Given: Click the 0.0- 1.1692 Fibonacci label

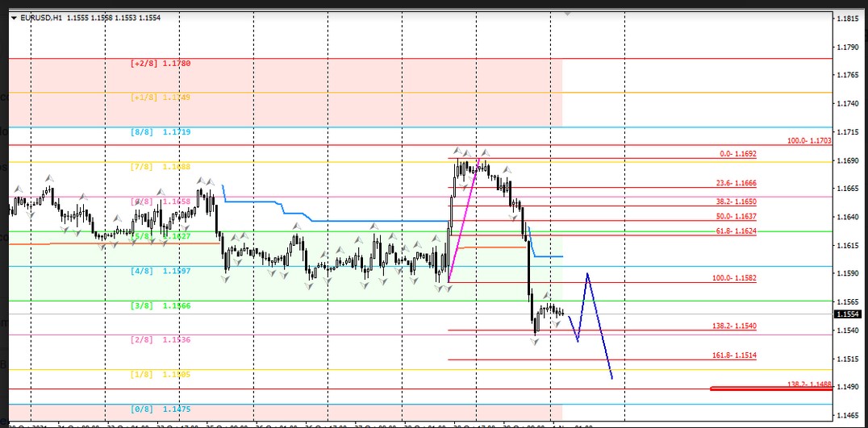Looking at the screenshot, I should click(737, 154).
